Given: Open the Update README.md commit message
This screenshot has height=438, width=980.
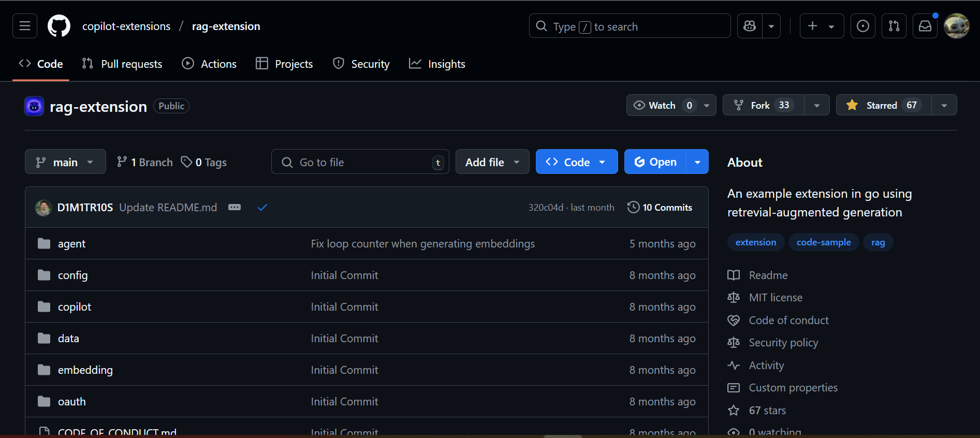Looking at the screenshot, I should (x=168, y=208).
